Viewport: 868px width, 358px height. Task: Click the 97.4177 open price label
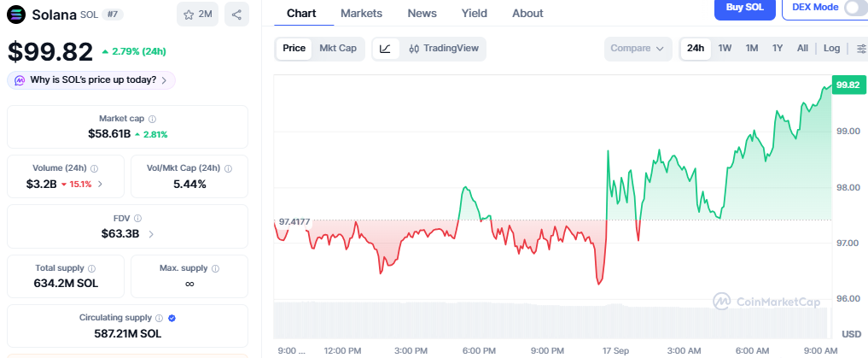[294, 221]
